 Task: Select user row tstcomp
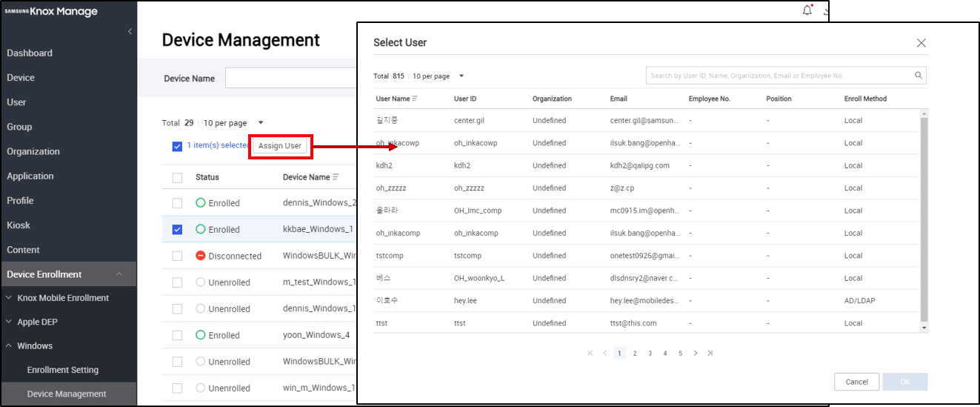[647, 256]
